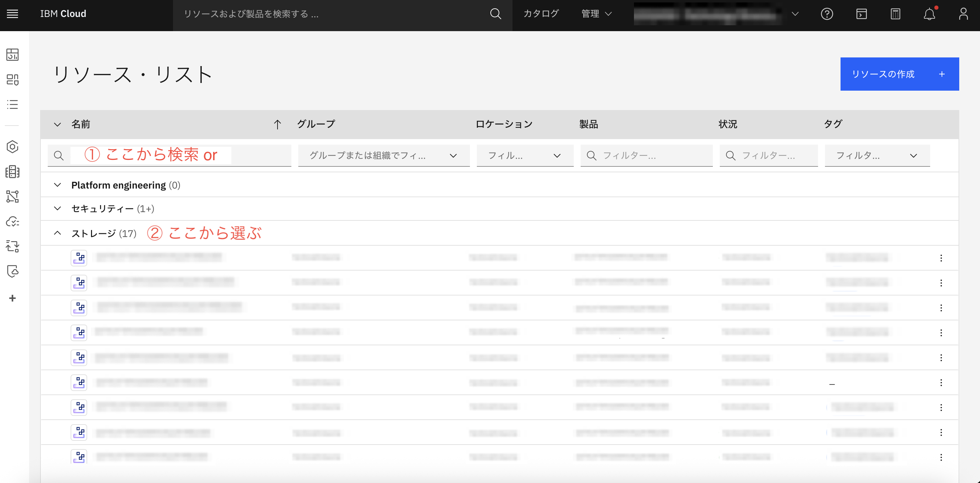Expand the セキュリティー (1+) section
Image resolution: width=980 pixels, height=483 pixels.
pyautogui.click(x=57, y=208)
